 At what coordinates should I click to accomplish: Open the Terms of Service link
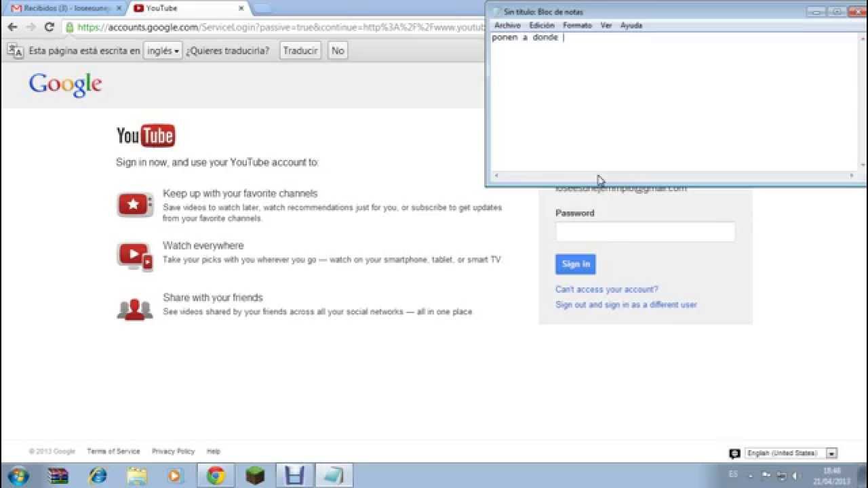click(113, 451)
